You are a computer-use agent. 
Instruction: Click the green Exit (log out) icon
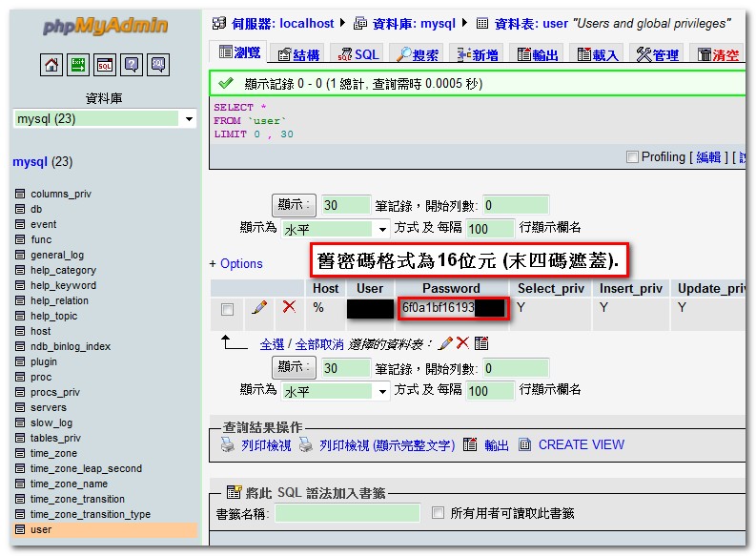point(78,65)
